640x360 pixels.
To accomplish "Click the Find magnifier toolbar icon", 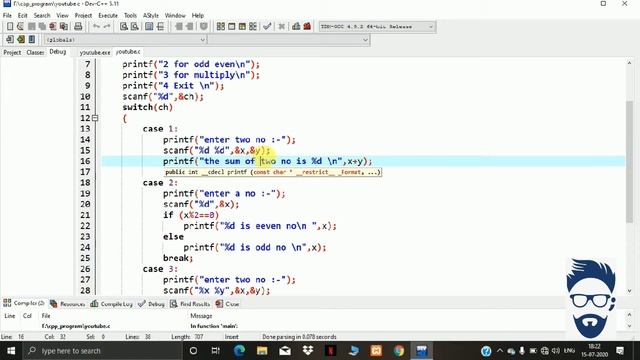I will 123,27.
